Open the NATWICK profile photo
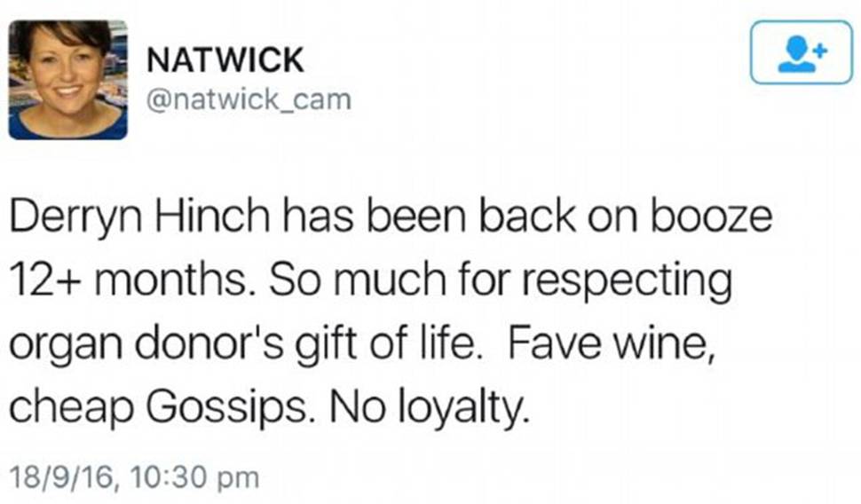The width and height of the screenshot is (861, 504). coord(68,80)
